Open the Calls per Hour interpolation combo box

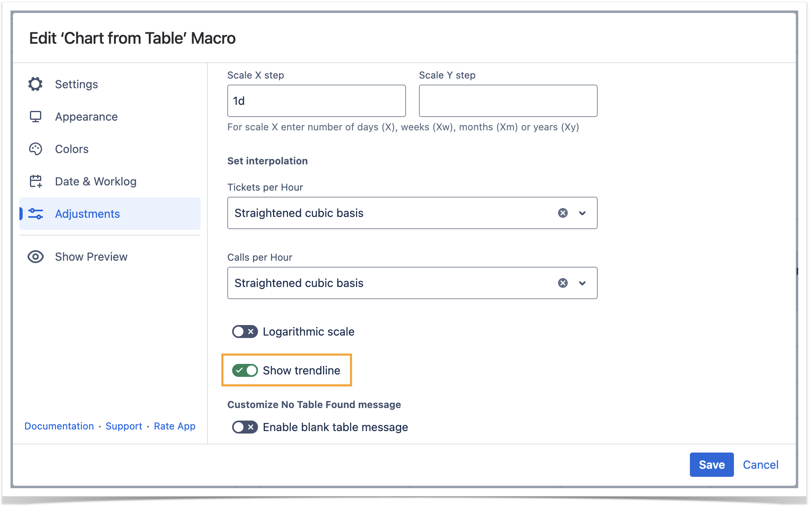(388, 283)
